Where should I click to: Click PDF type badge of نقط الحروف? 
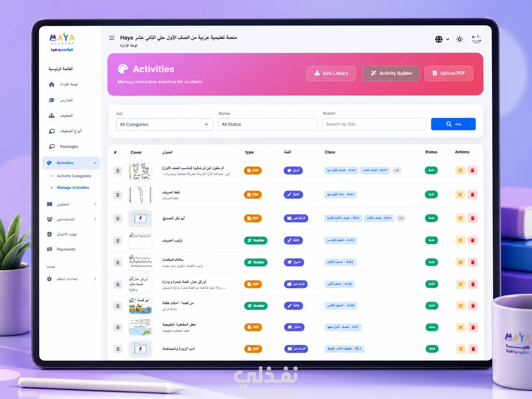pos(253,194)
